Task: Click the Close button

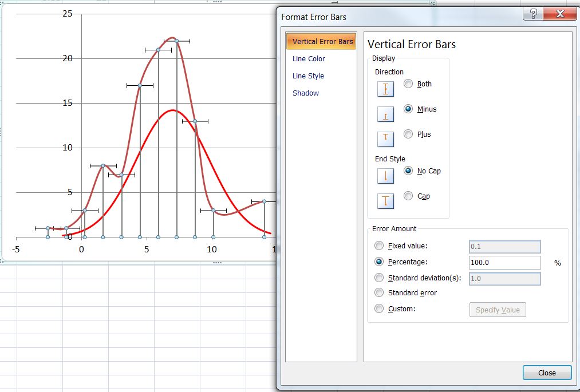Action: (546, 372)
